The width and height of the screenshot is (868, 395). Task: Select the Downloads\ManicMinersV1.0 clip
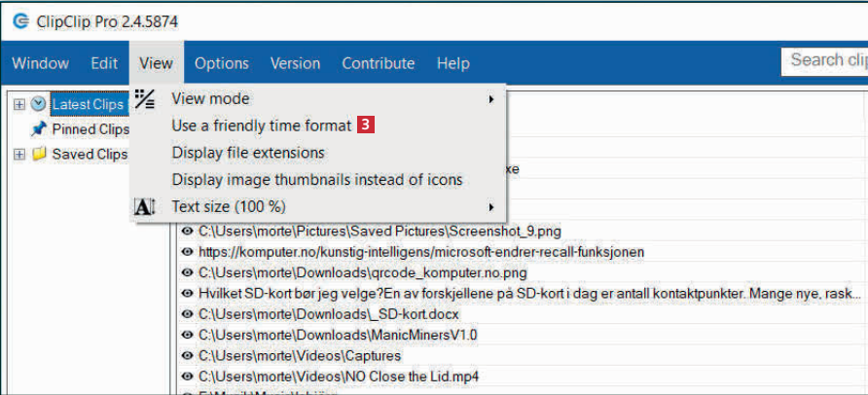pyautogui.click(x=338, y=335)
